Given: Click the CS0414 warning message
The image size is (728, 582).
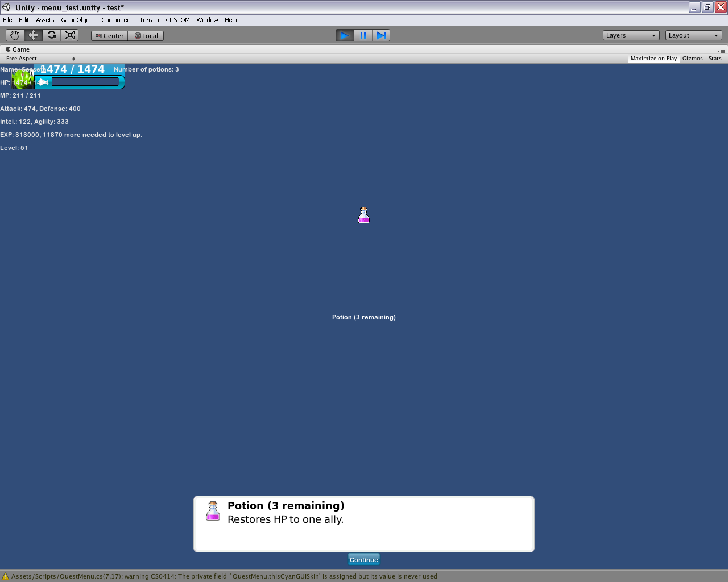Looking at the screenshot, I should [x=224, y=576].
